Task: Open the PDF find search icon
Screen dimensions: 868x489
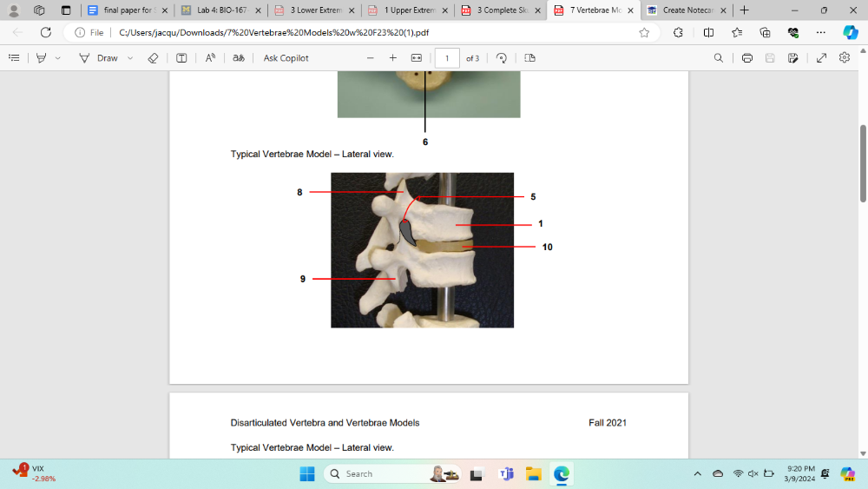Action: [x=718, y=58]
